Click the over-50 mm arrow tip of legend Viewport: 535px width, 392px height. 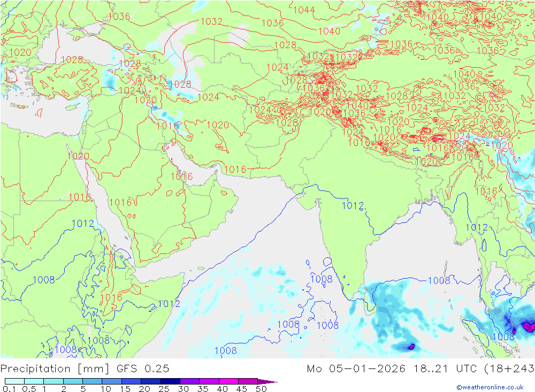coord(267,381)
